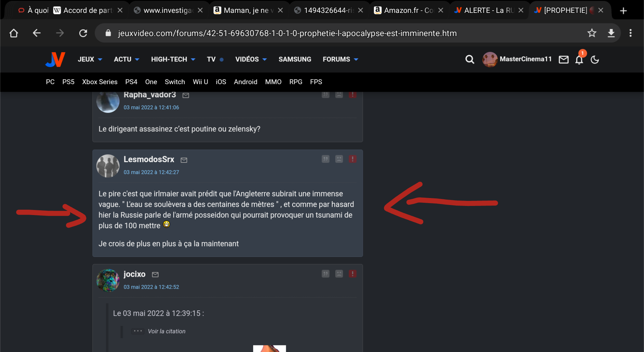Click jocixo's avatar image
Screen dimensions: 644x352
pos(108,281)
